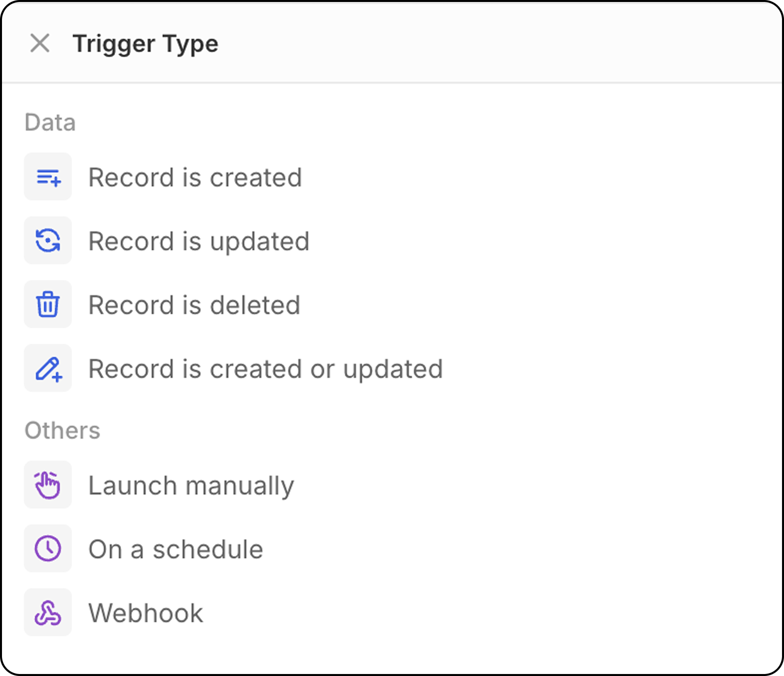The width and height of the screenshot is (784, 676).
Task: Click the pencil-plus icon for created or updated
Action: (48, 368)
